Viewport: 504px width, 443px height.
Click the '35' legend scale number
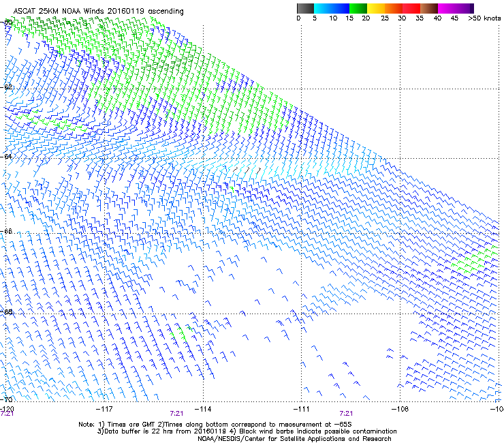(420, 18)
